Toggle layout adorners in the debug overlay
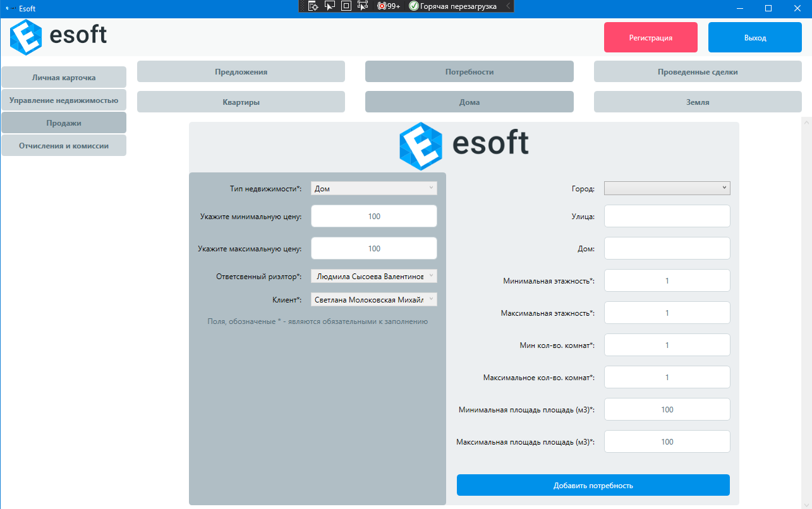Image resolution: width=812 pixels, height=509 pixels. click(x=345, y=6)
